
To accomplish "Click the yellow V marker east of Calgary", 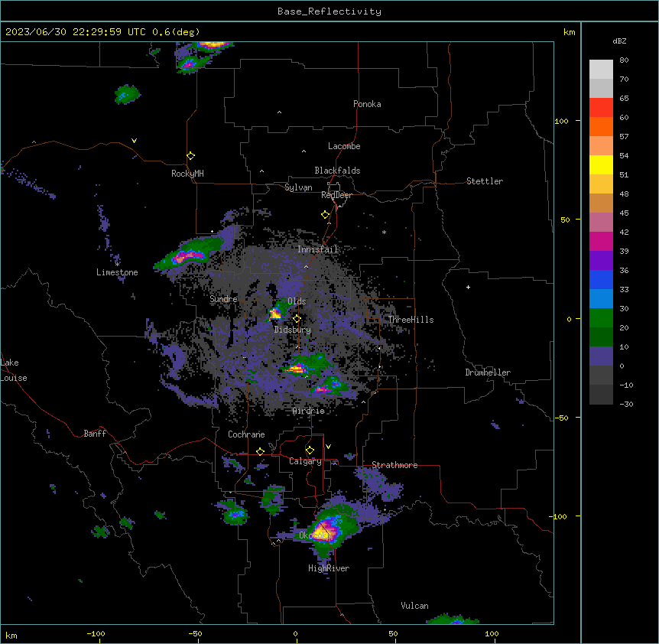I will pyautogui.click(x=328, y=447).
